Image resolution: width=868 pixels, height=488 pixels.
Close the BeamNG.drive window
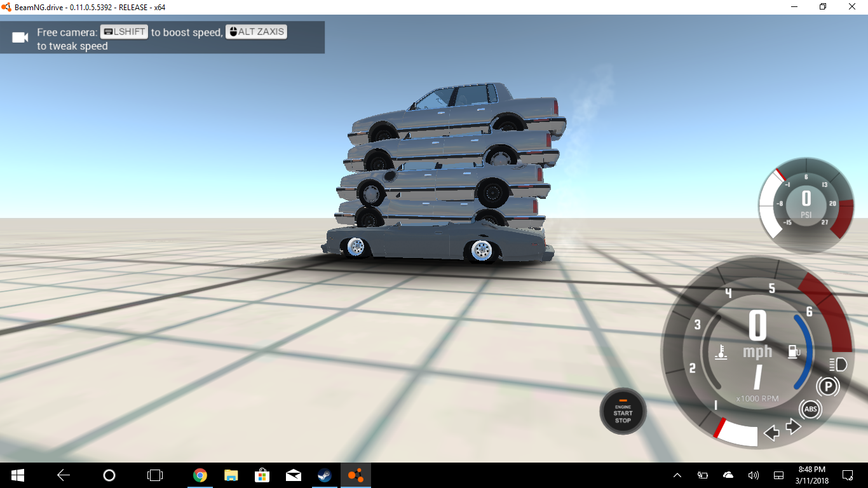click(853, 6)
